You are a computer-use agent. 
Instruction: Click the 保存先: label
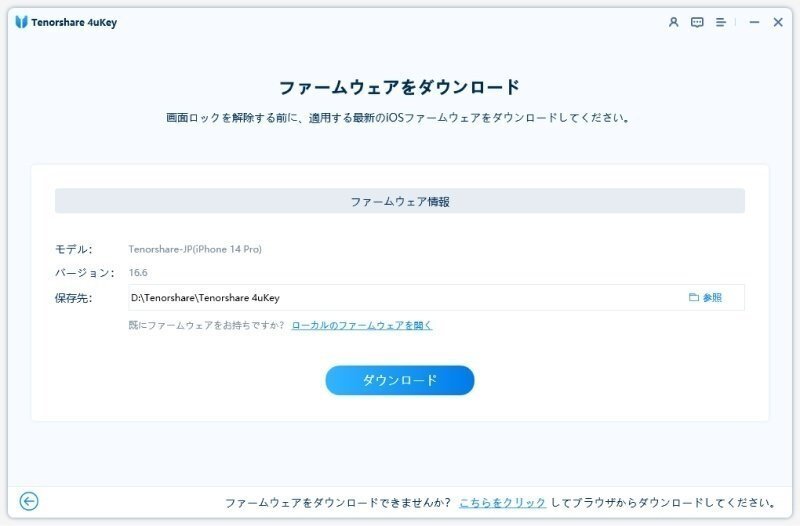(73, 298)
